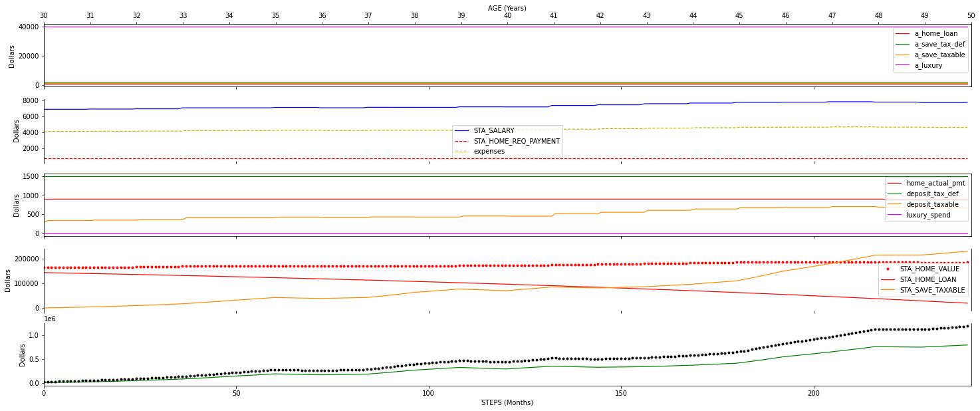
Task: Select age tick label 30
Action: (44, 16)
